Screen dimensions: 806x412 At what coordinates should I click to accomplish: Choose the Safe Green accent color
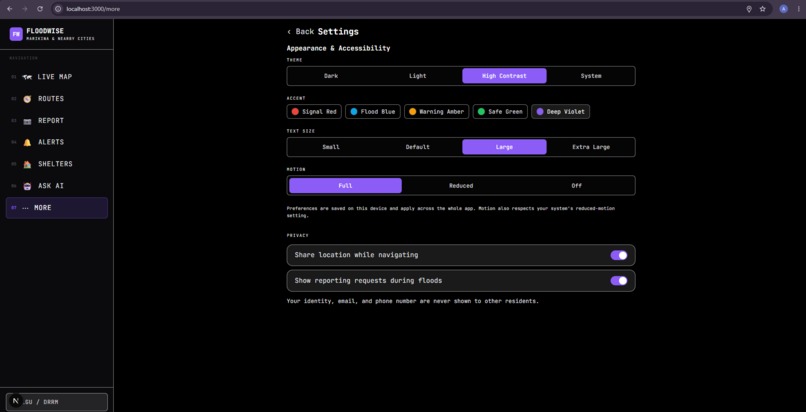pyautogui.click(x=500, y=111)
